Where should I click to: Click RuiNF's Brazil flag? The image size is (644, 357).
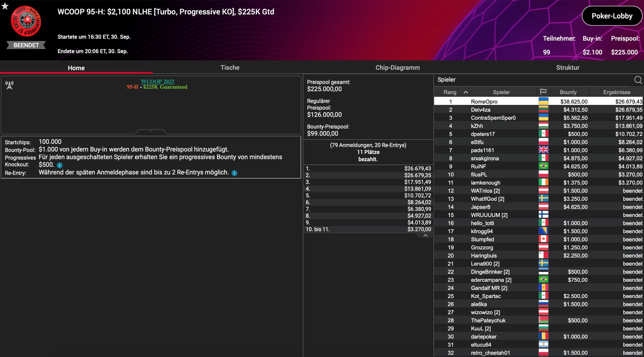click(543, 166)
